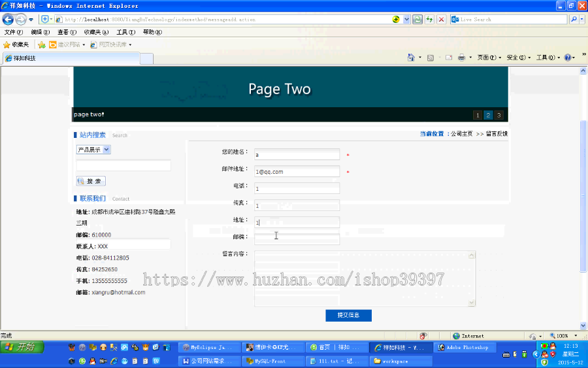Open the Favorites 收藏夹 star button
Screen dimensions: 588x368
tap(16, 44)
